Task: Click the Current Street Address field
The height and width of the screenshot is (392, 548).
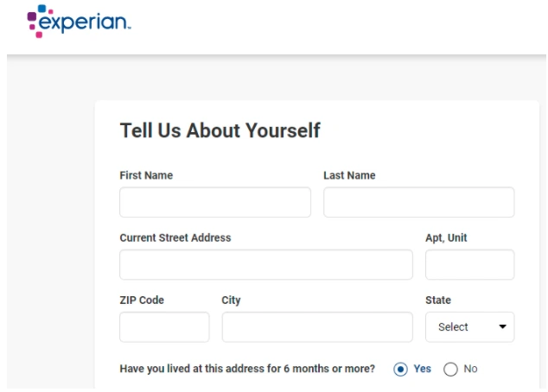Action: click(x=265, y=264)
